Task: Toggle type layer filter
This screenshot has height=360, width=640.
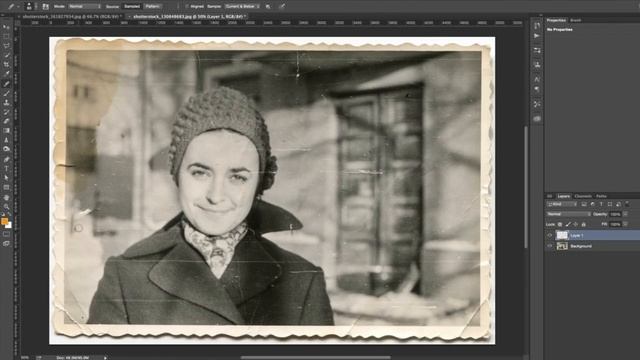Action: click(x=601, y=204)
